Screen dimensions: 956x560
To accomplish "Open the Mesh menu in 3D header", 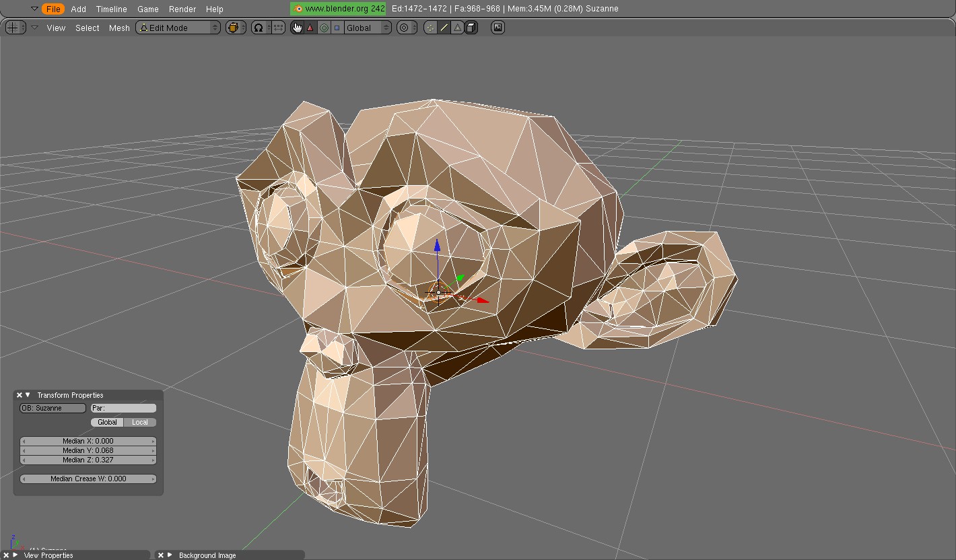I will click(119, 28).
